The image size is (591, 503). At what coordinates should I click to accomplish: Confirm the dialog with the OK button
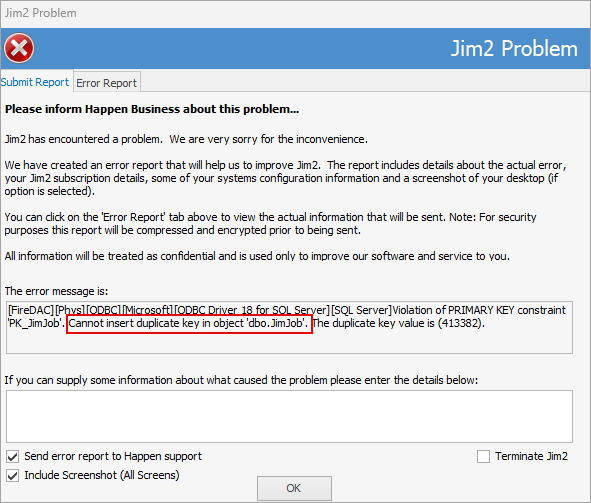click(294, 488)
